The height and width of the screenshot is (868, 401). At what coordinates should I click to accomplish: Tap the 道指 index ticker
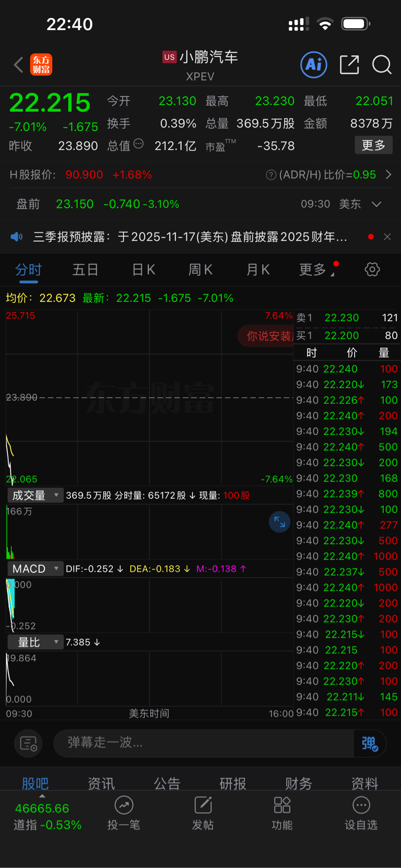click(48, 817)
